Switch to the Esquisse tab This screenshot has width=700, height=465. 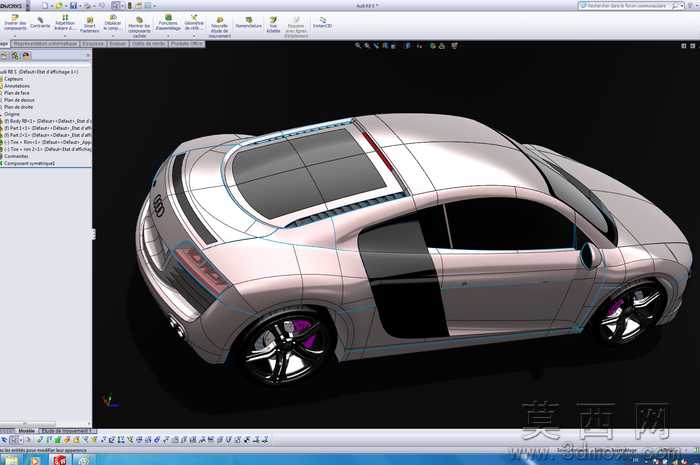tap(93, 44)
